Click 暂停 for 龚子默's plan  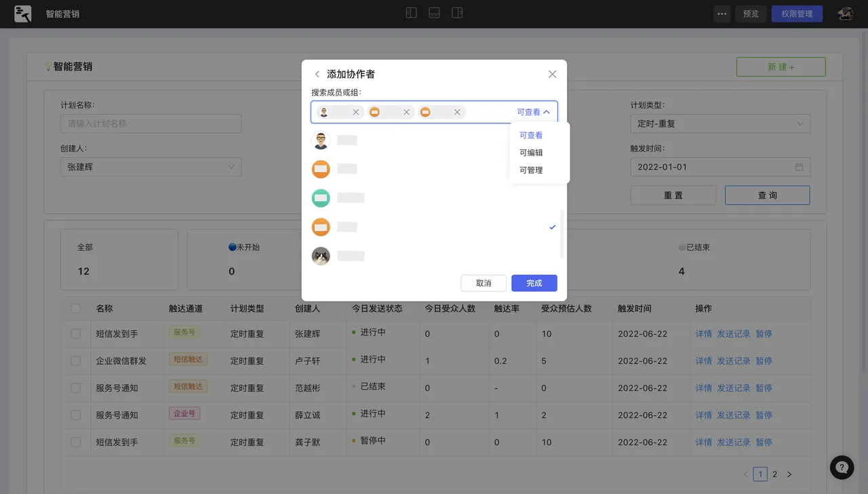coord(764,442)
